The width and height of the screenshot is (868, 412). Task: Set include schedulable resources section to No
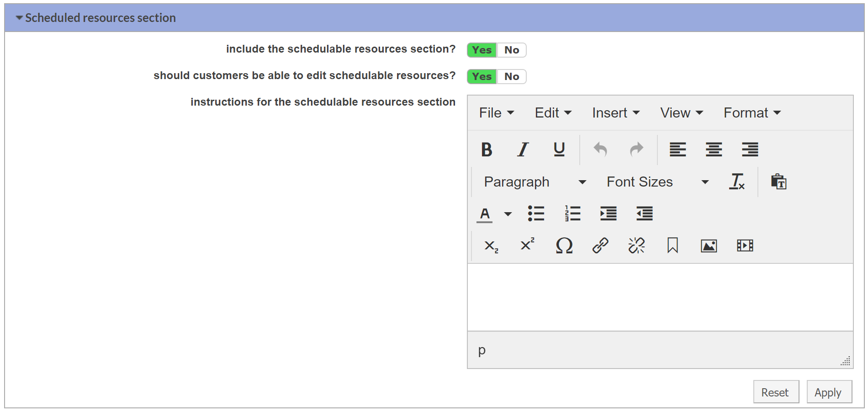point(512,50)
